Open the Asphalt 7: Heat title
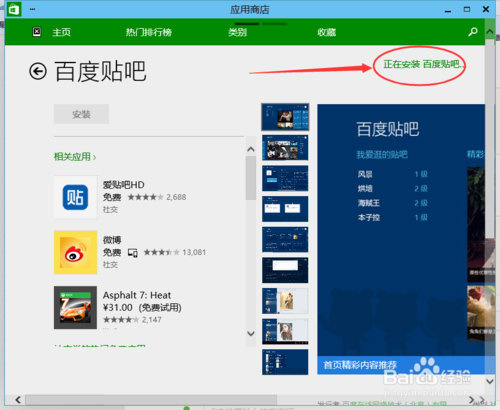 137,295
